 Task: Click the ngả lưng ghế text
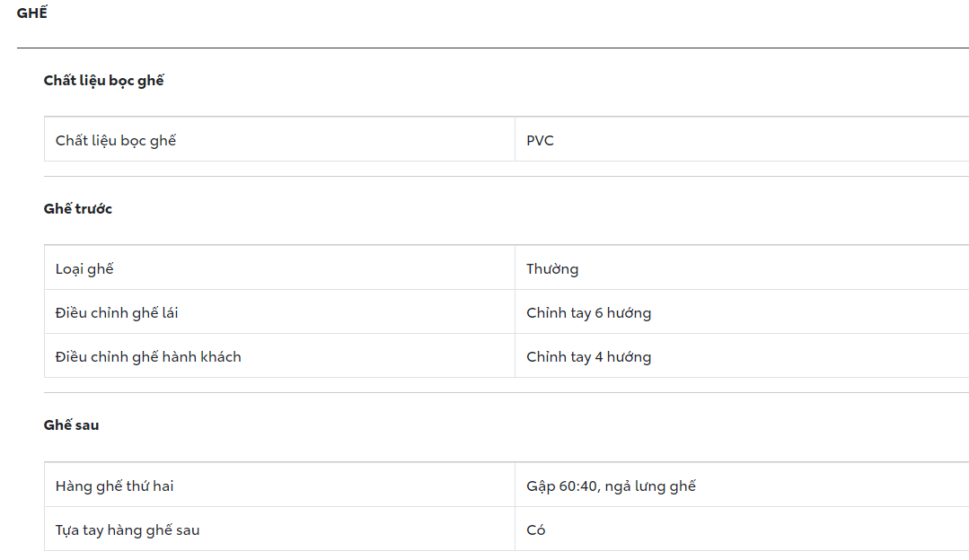pos(650,486)
